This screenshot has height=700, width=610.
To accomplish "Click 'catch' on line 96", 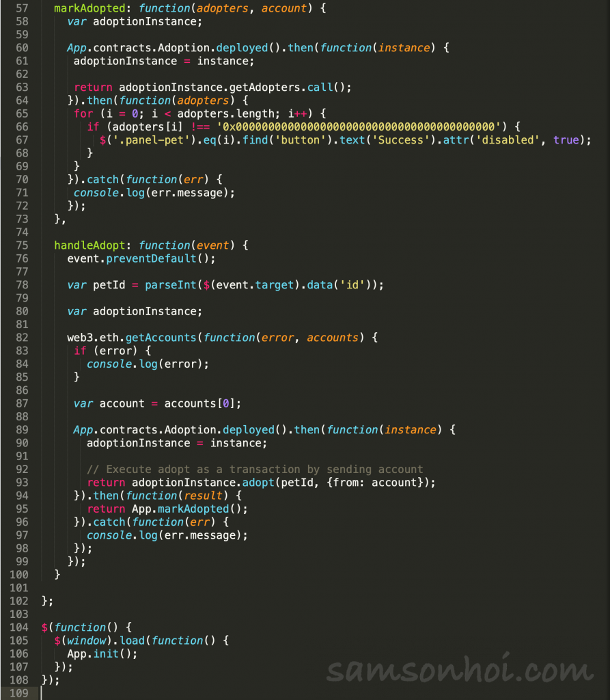I will click(x=109, y=522).
